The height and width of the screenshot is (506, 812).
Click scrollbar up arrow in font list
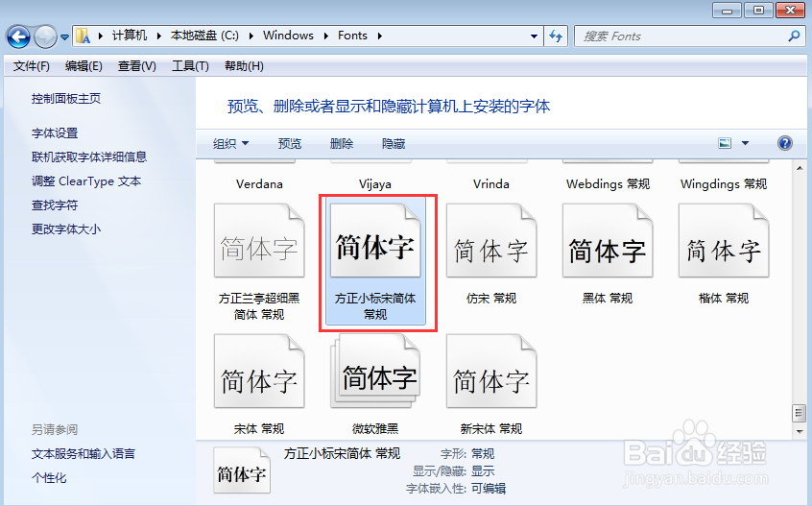pyautogui.click(x=800, y=168)
